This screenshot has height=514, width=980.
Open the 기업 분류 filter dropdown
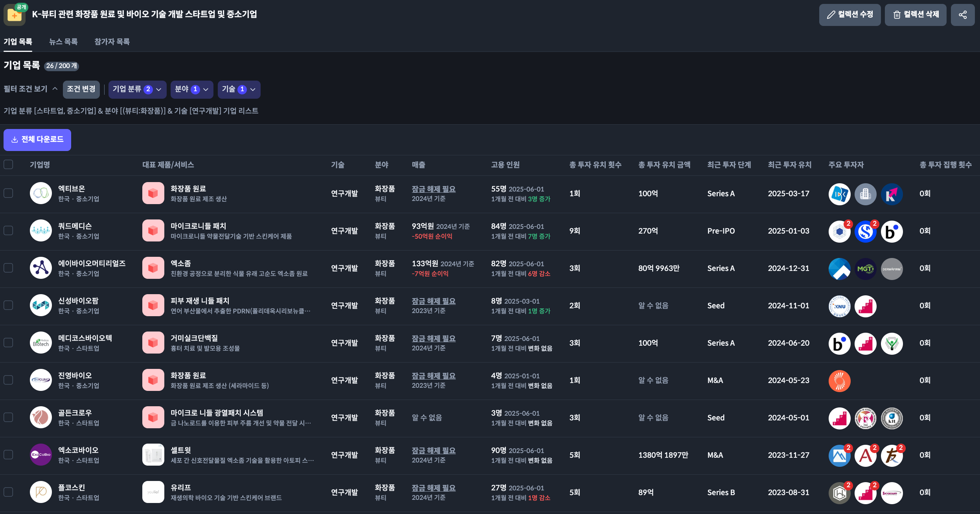tap(137, 89)
